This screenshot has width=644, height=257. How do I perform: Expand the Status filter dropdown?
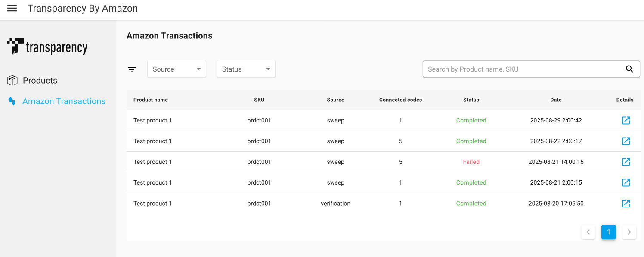tap(245, 69)
